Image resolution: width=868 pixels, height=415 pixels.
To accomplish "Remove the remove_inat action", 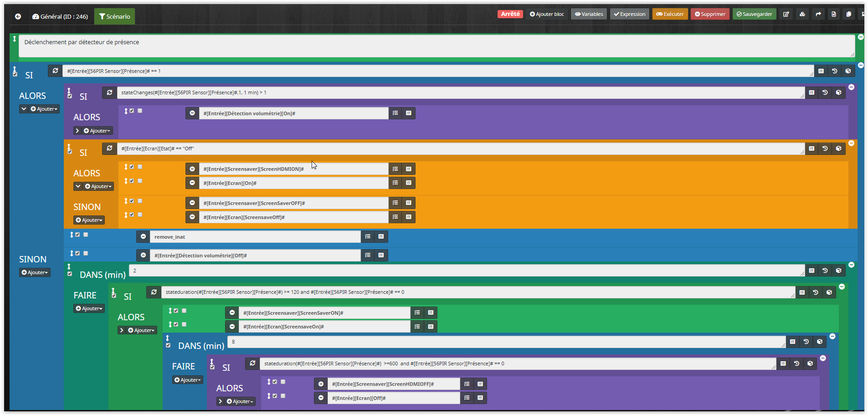I will [x=143, y=236].
